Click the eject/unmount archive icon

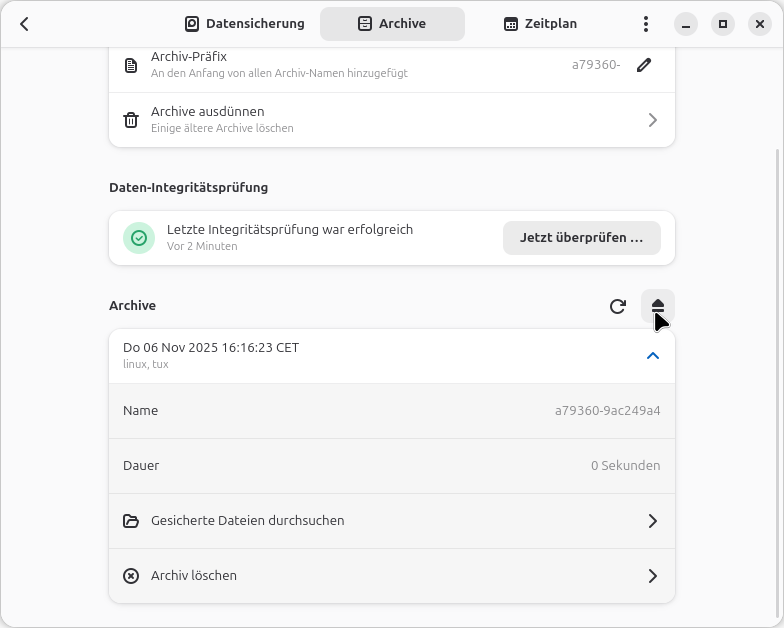[658, 307]
